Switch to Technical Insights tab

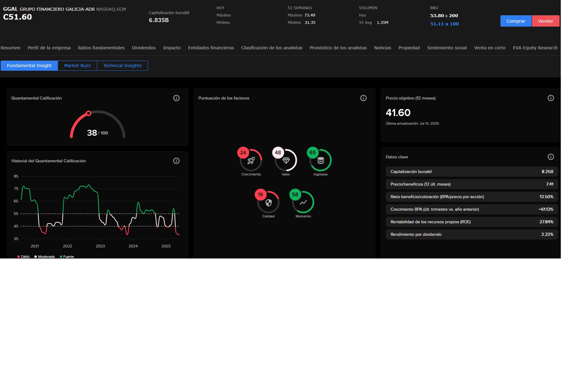122,66
